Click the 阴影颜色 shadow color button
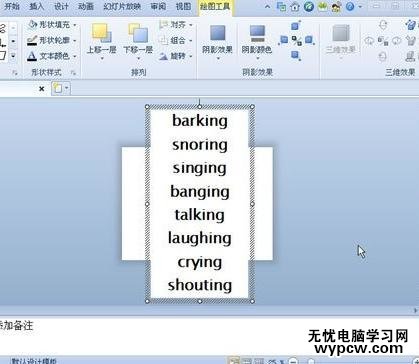The height and width of the screenshot is (364, 419). coord(257,42)
